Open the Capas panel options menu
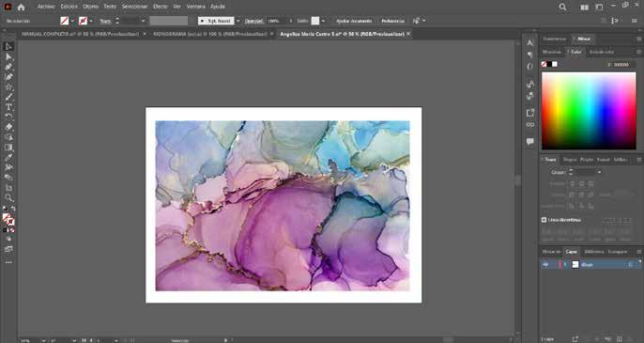This screenshot has width=644, height=343. (638, 252)
